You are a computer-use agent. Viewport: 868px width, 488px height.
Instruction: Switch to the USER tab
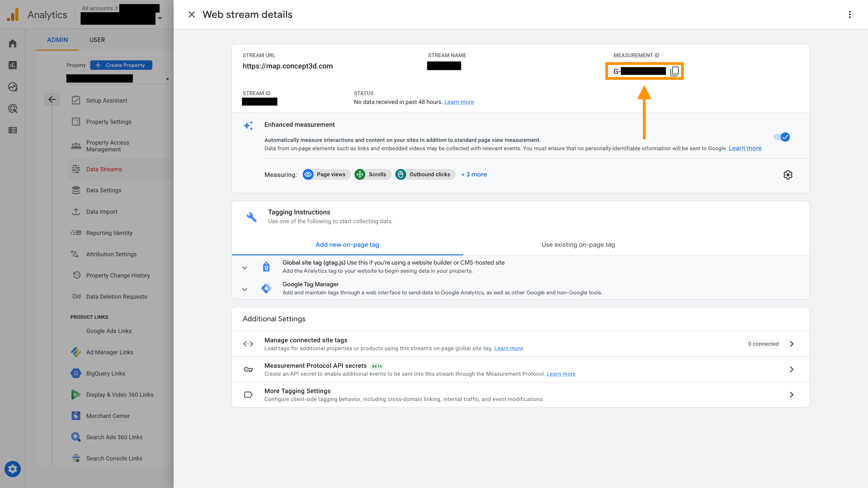tap(97, 40)
